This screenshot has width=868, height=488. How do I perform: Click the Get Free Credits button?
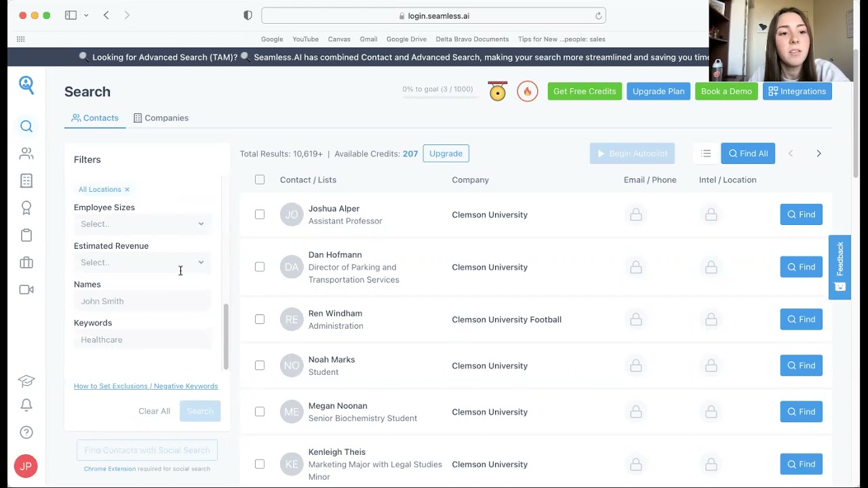(x=585, y=91)
